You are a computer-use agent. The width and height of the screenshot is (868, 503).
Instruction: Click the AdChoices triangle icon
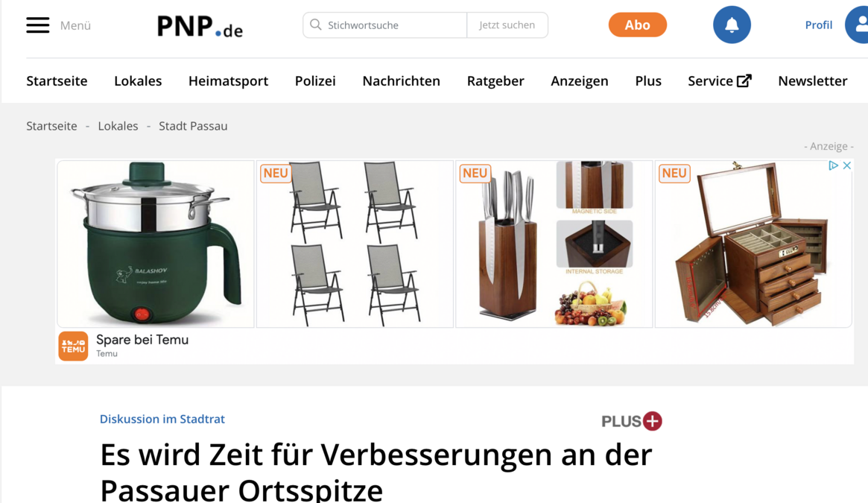coord(833,165)
